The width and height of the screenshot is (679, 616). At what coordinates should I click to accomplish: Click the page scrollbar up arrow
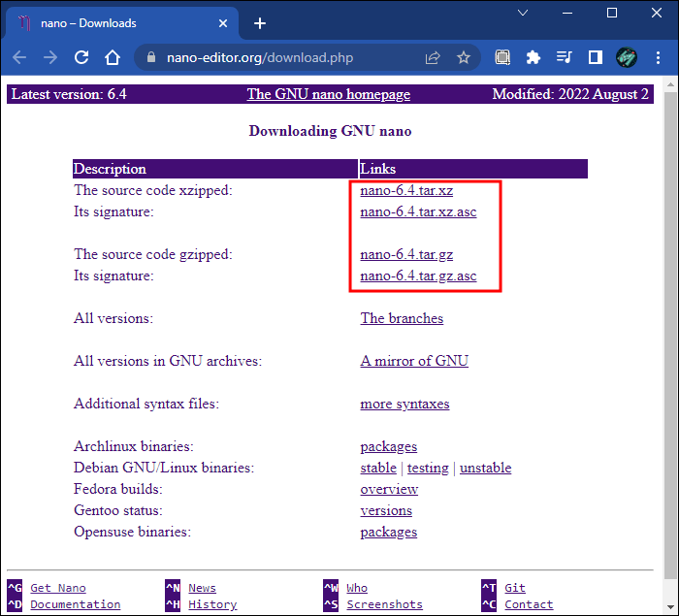[671, 85]
